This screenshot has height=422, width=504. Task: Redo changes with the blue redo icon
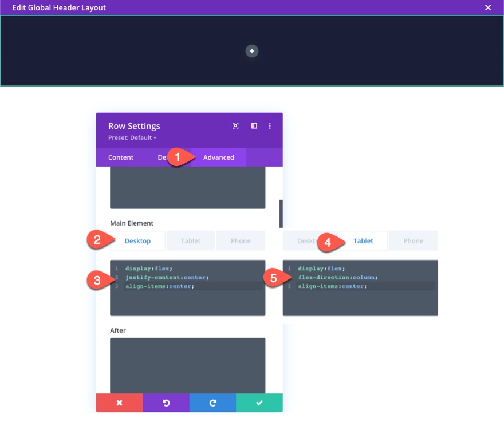pos(212,403)
